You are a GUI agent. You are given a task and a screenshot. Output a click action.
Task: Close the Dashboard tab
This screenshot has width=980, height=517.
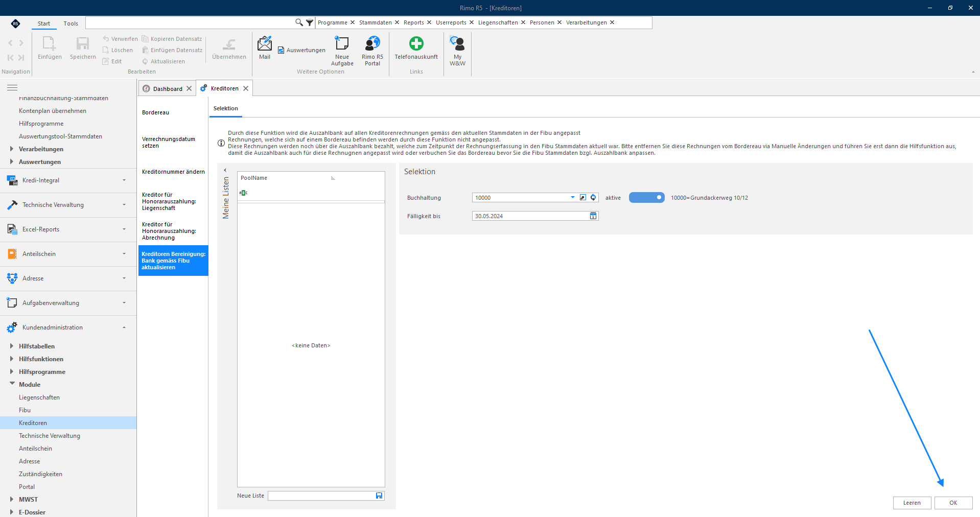click(189, 88)
